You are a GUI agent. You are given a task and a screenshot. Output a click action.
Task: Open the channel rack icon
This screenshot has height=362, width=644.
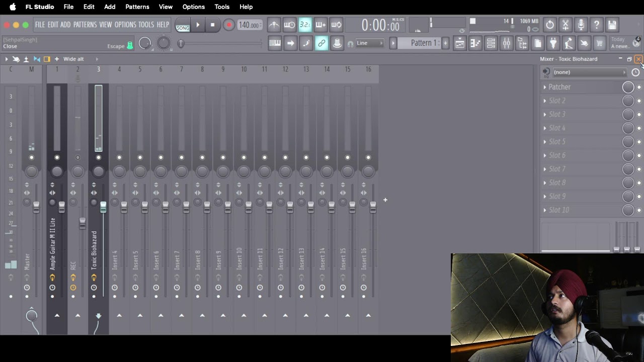(491, 43)
